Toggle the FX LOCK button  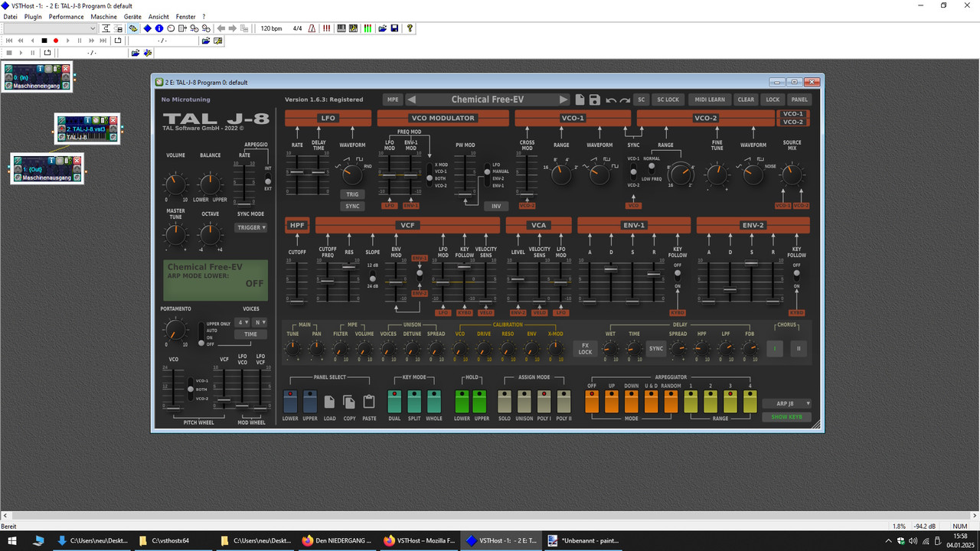coord(586,349)
